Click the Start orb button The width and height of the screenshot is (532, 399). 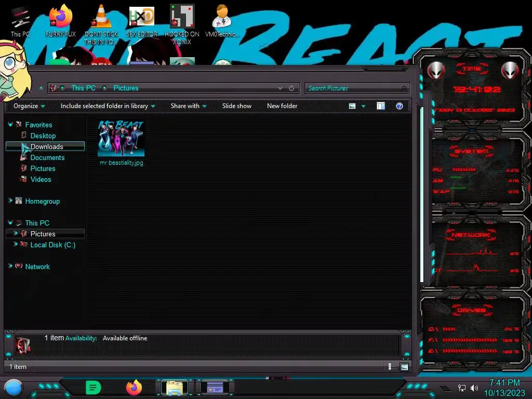click(x=13, y=388)
